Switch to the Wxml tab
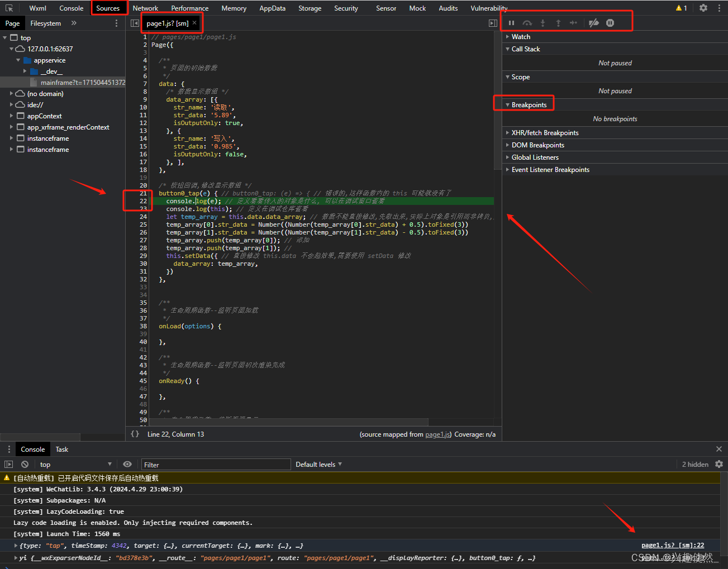Screen dimensions: 728x569 [x=37, y=8]
